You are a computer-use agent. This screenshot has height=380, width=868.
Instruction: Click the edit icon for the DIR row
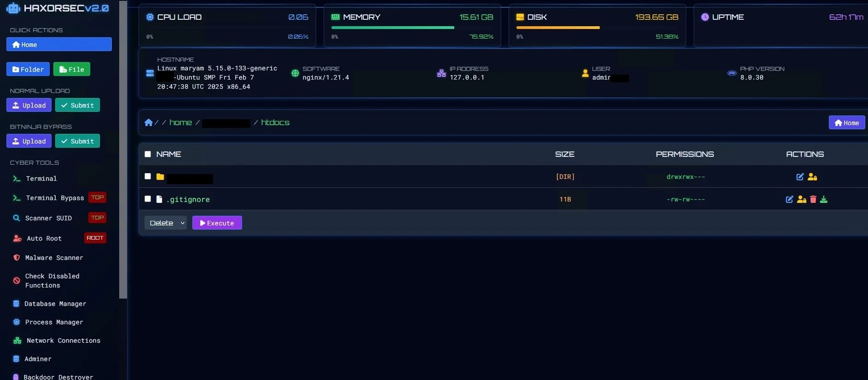[800, 177]
